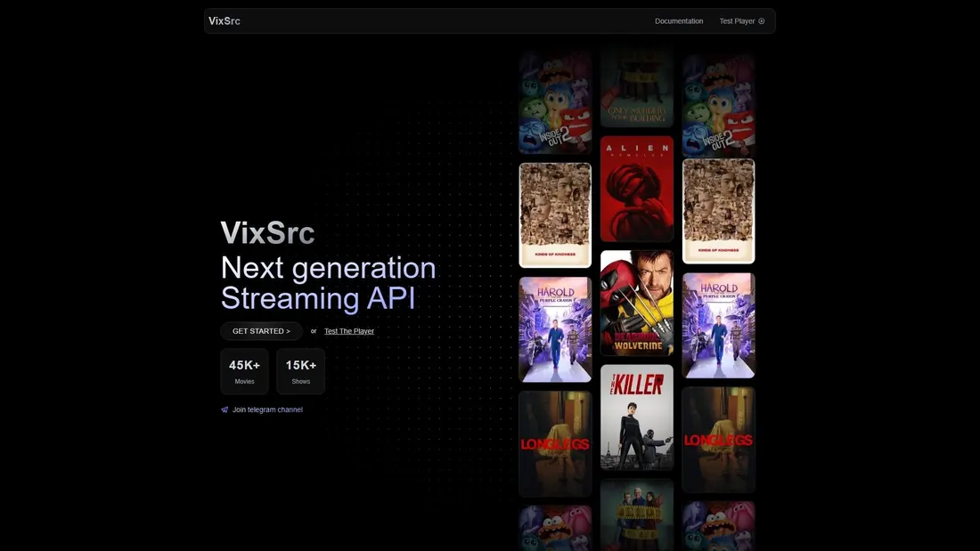
Task: Click the GET STARTED button
Action: pos(261,331)
